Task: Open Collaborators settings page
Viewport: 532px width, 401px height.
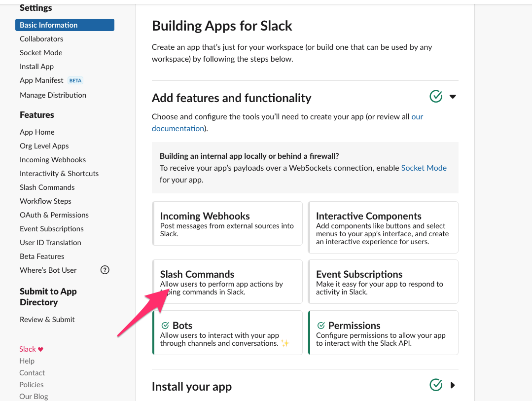Action: [x=41, y=38]
